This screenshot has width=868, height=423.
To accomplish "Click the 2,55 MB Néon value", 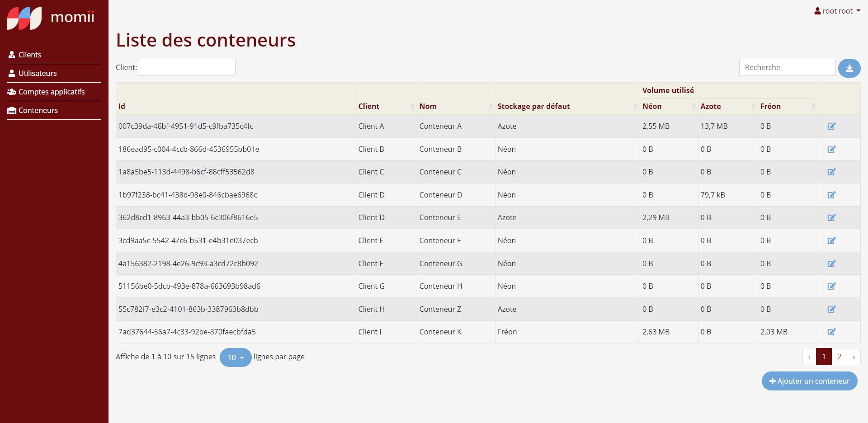I will 656,126.
